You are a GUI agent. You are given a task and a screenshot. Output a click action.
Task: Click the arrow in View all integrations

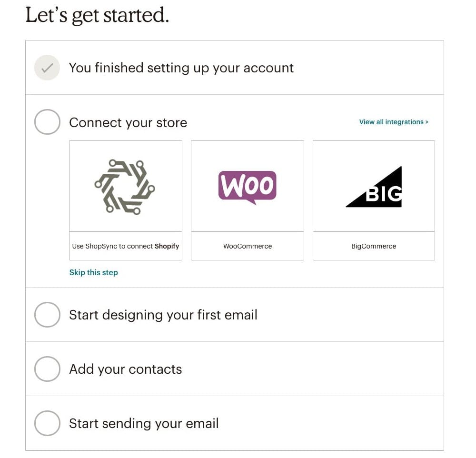[x=427, y=122]
